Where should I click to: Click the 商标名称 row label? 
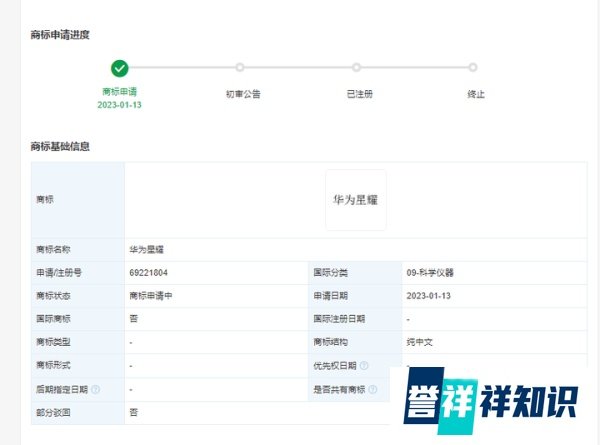[53, 250]
